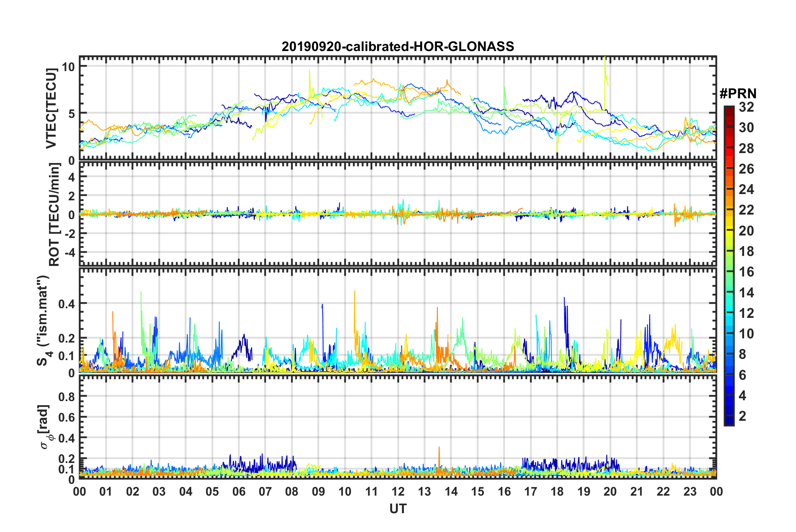Click the plot title 20190920-calibrated-HOR-GLONASS

pos(398,46)
